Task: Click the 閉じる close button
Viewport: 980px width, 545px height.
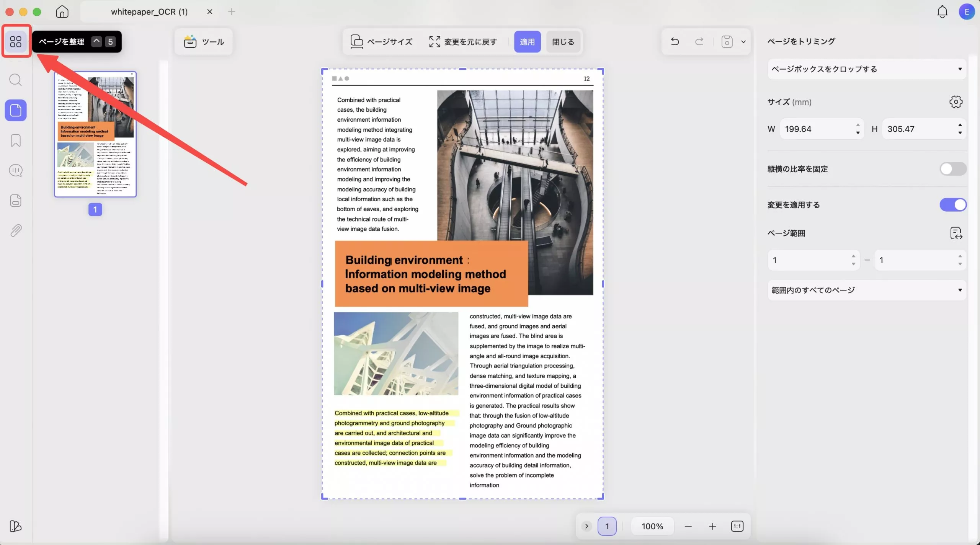Action: coord(563,42)
